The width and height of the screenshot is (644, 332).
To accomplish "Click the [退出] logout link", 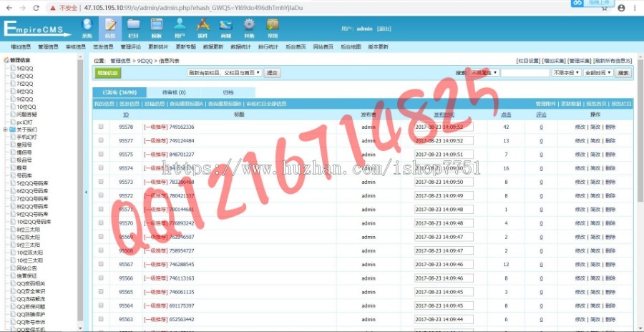I will pyautogui.click(x=384, y=29).
